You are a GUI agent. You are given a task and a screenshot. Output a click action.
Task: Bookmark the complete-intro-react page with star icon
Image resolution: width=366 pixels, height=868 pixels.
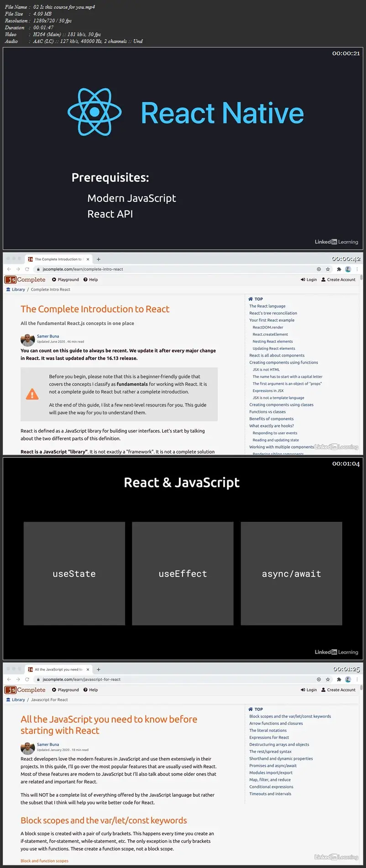(328, 269)
